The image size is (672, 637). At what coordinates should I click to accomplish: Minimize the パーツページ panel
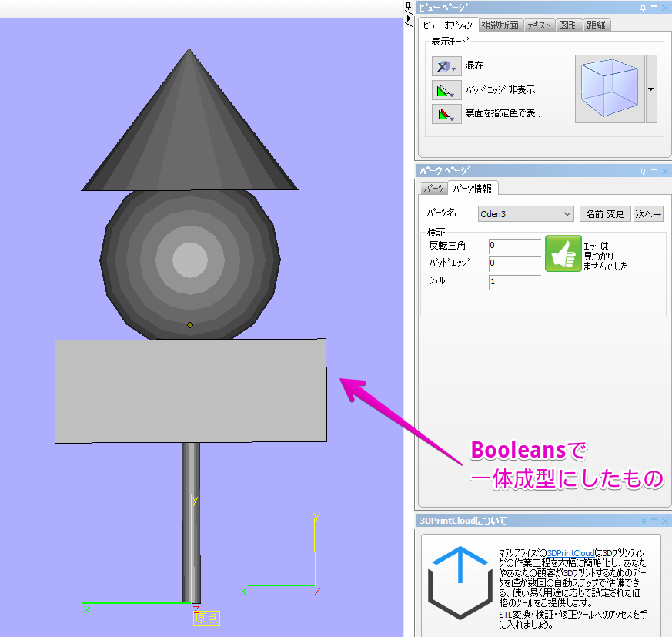654,171
